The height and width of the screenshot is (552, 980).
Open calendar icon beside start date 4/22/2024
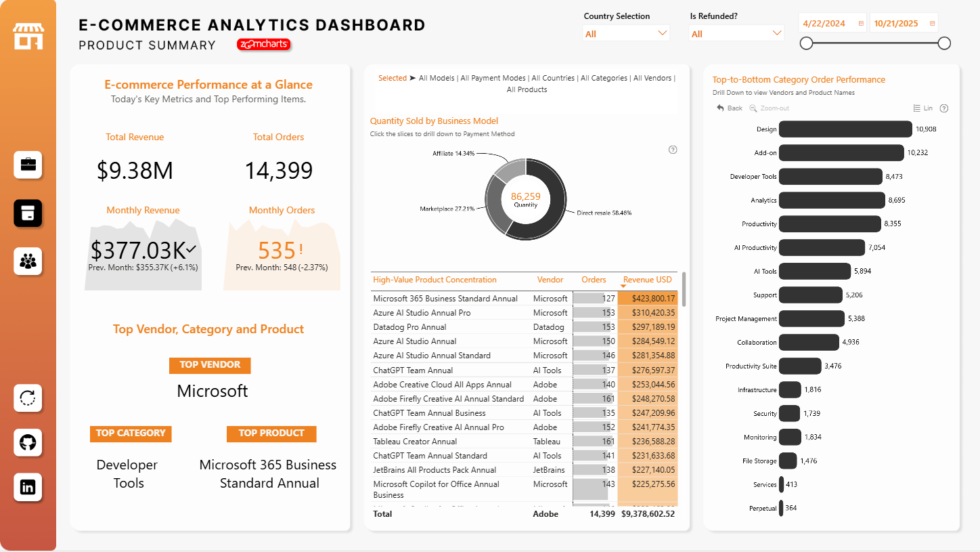861,24
